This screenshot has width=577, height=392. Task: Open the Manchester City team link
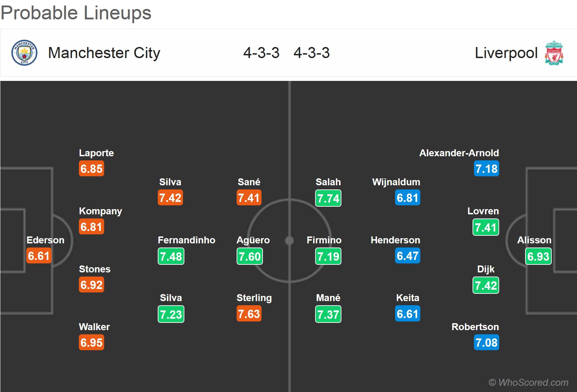(104, 53)
